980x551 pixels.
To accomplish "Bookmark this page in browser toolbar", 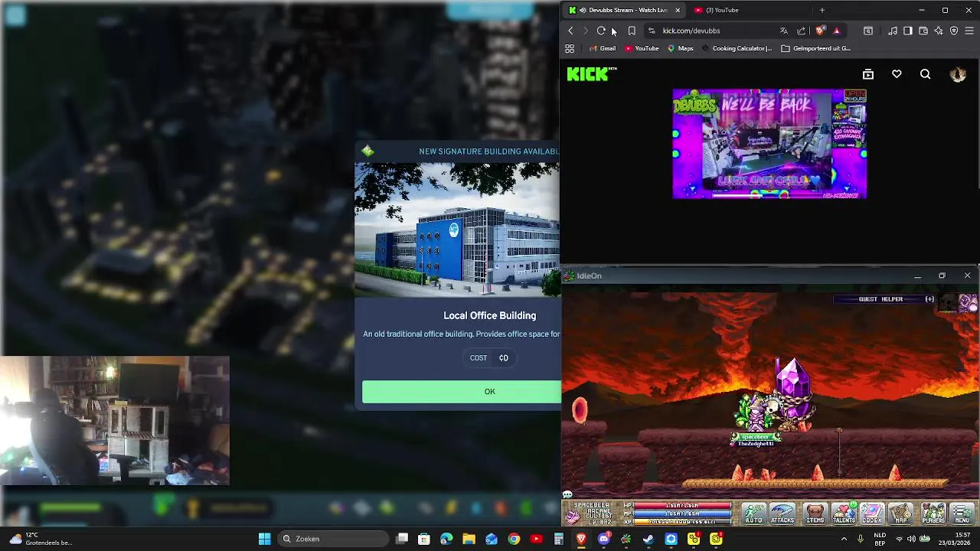I will pos(632,31).
